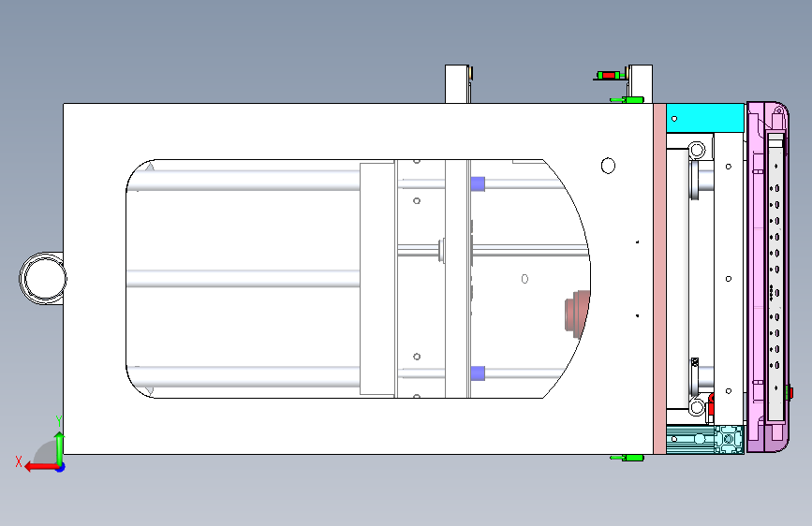
Task: Select the reddish-brown round disc inside the window
Action: click(577, 314)
